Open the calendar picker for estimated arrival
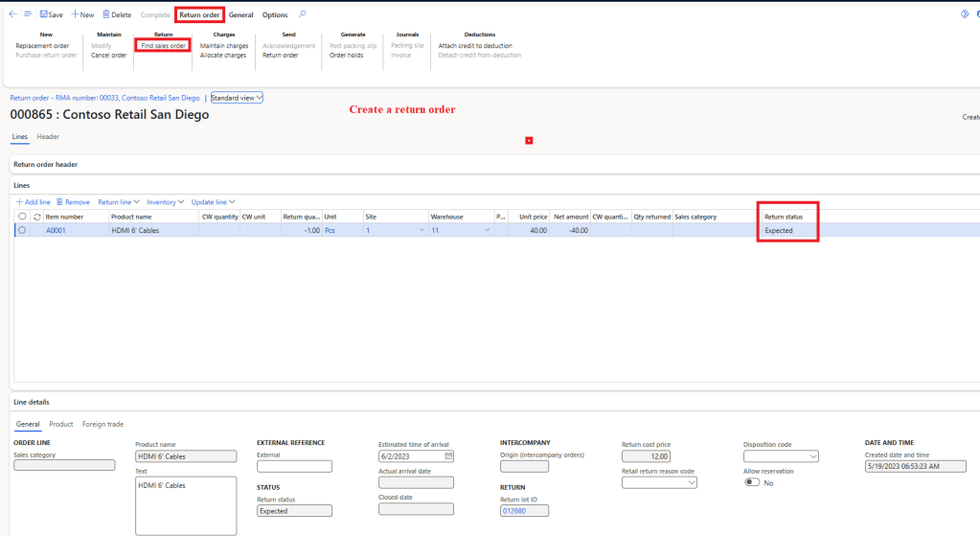The image size is (980, 536). (x=448, y=456)
